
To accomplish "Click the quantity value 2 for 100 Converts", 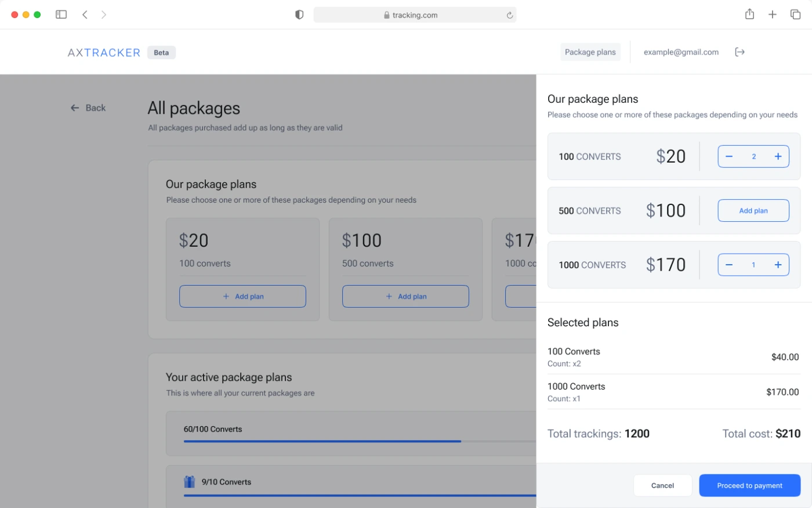I will pos(753,156).
